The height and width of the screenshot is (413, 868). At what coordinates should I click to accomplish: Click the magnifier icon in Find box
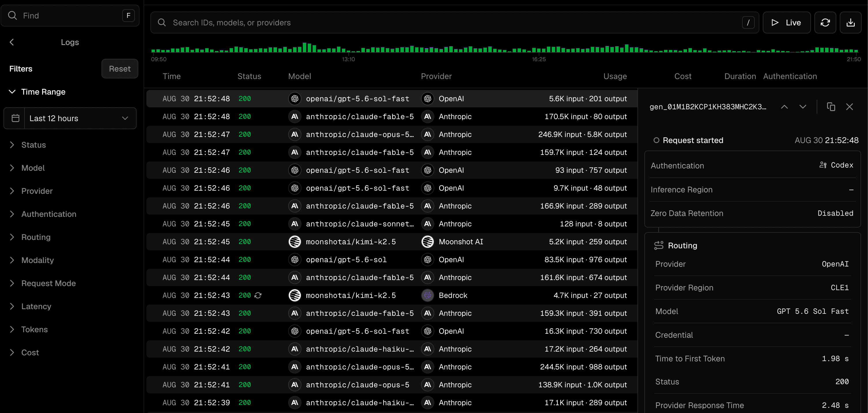(12, 16)
